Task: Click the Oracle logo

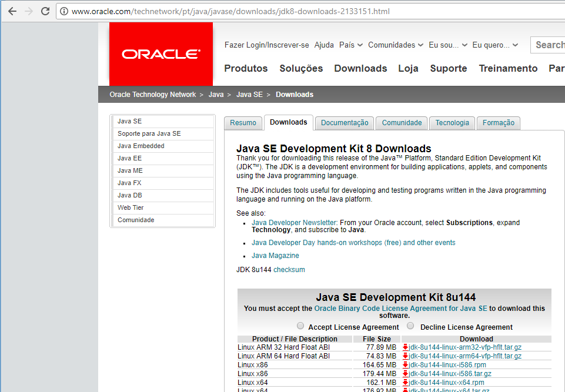Action: point(161,54)
